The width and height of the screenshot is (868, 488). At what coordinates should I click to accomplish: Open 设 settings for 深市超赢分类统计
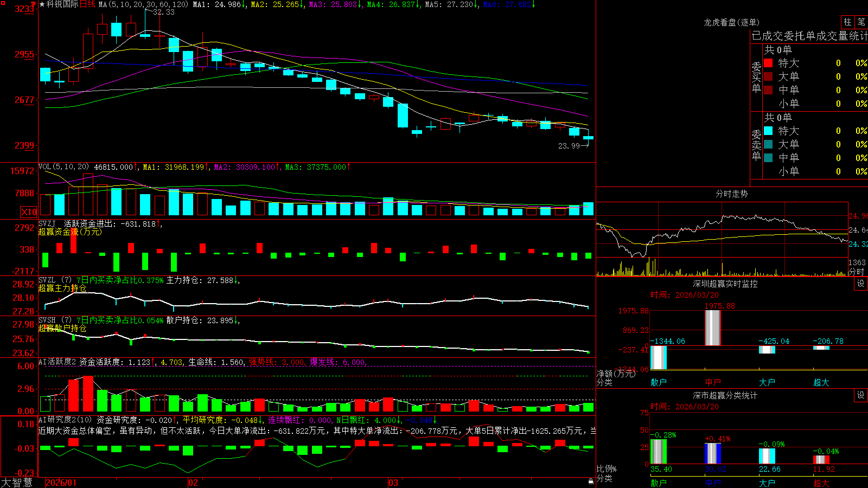click(861, 395)
